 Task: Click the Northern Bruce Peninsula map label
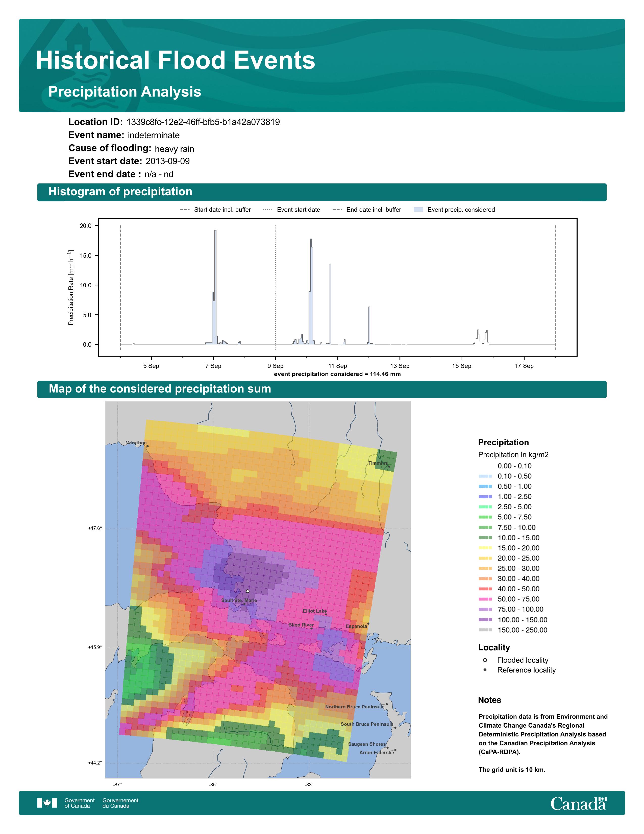point(355,707)
